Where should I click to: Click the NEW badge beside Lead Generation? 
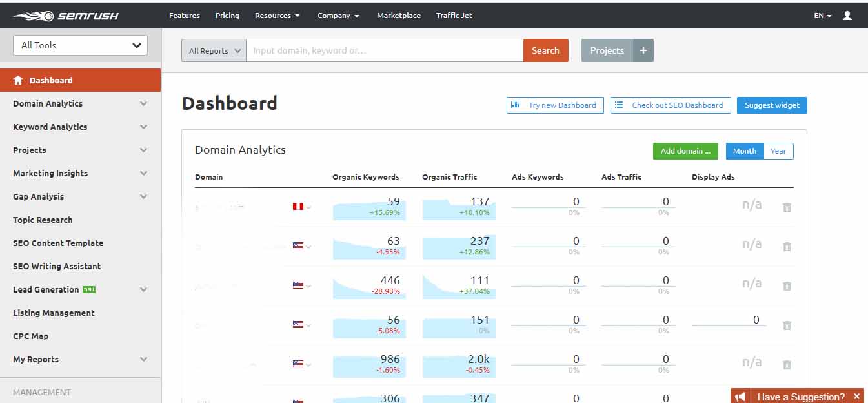point(89,289)
